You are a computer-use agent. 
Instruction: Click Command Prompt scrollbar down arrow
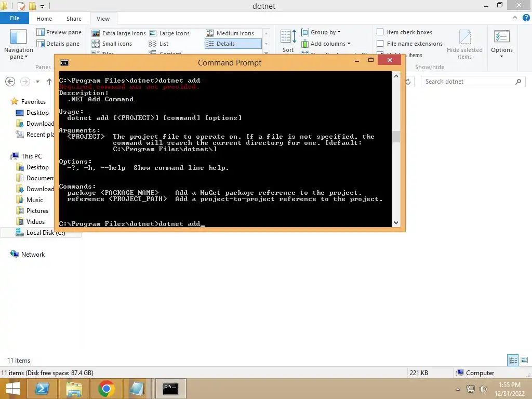396,223
